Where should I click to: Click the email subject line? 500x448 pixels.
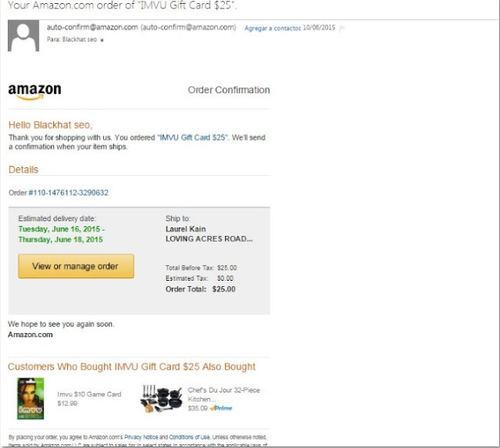coord(123,5)
